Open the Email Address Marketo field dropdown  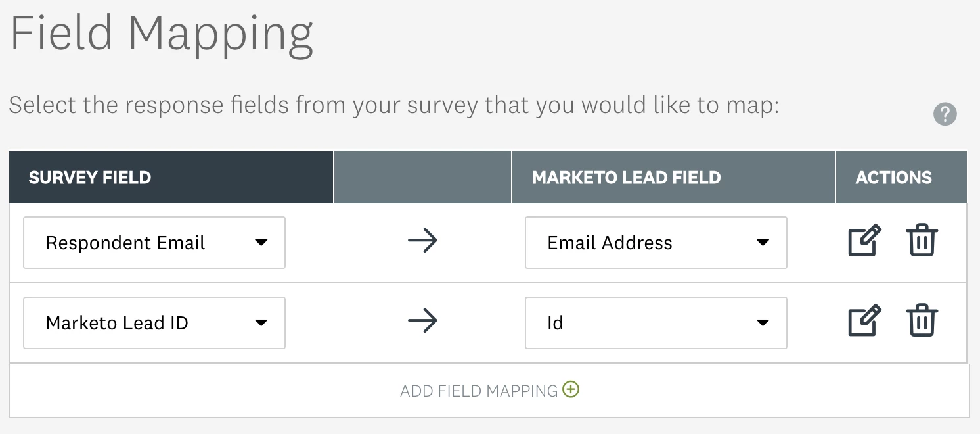(656, 243)
